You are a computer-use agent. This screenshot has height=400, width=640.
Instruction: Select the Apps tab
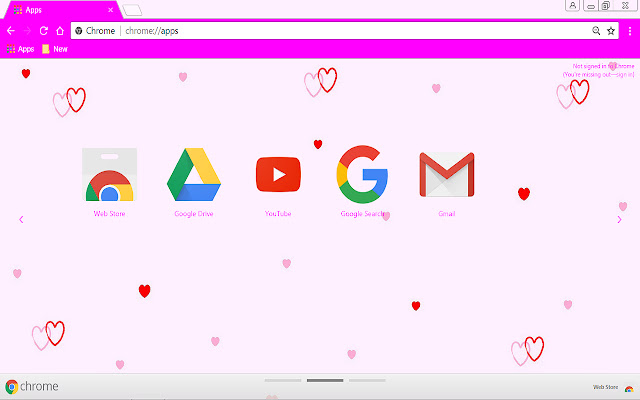[x=61, y=10]
